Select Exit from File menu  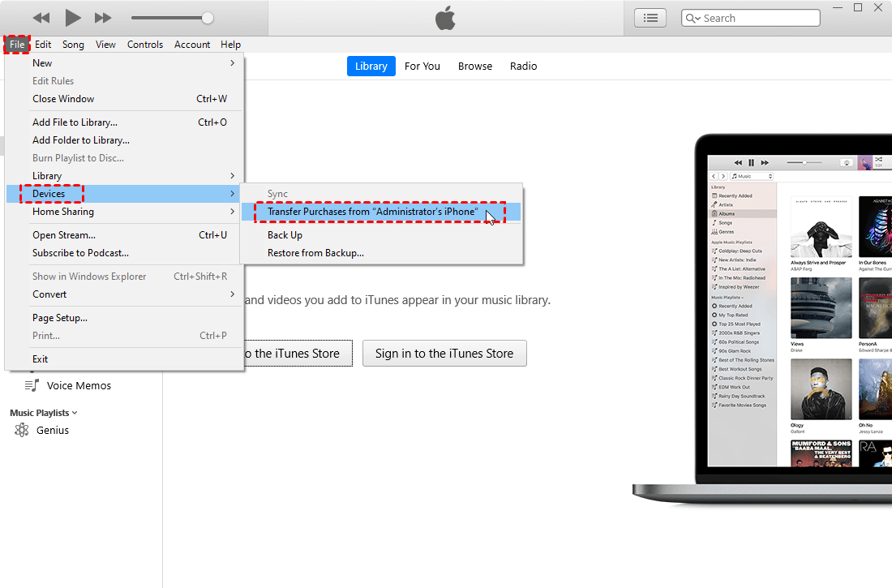[125, 359]
